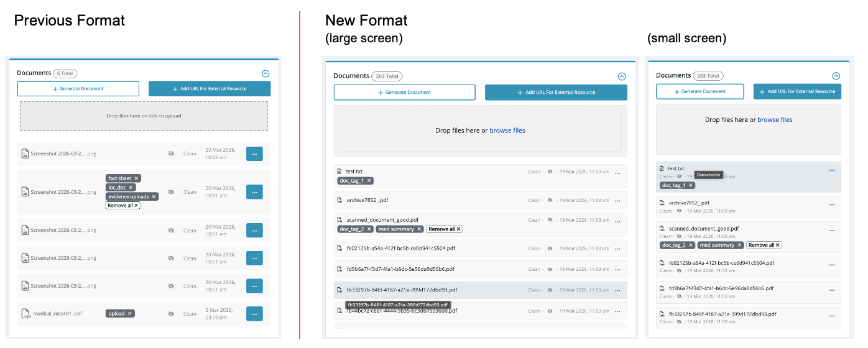
Task: Open '...' menu for fe02125b pdf in small screen
Action: pos(832,265)
